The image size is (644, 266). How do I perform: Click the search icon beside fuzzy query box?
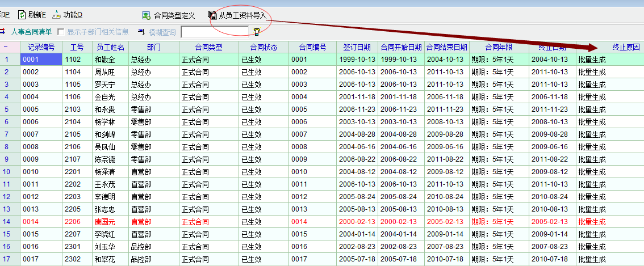(257, 32)
